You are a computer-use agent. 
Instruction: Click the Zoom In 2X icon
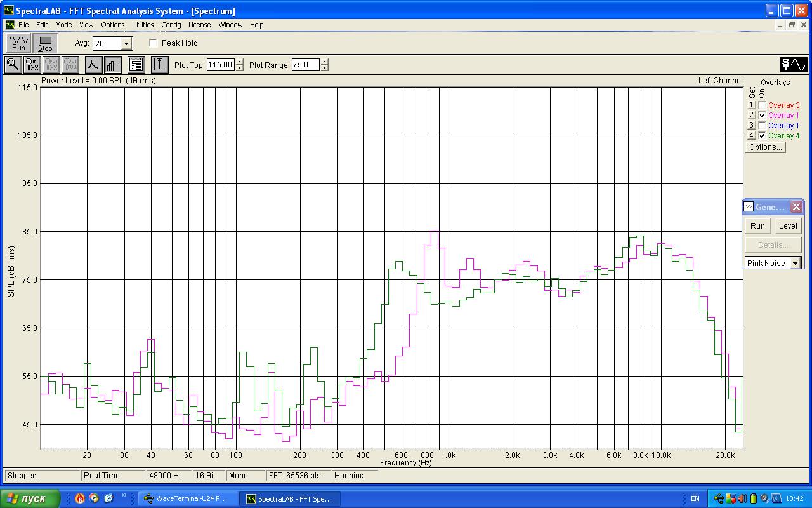coord(32,64)
